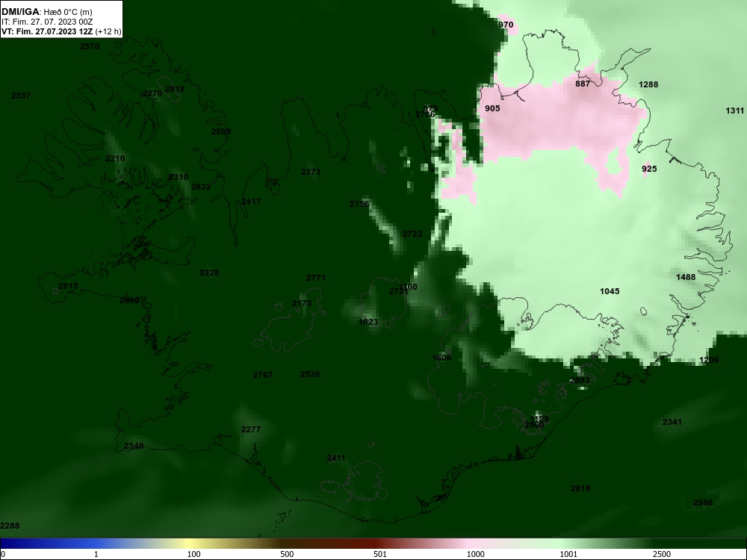Click the map value 2373

[x=311, y=172]
